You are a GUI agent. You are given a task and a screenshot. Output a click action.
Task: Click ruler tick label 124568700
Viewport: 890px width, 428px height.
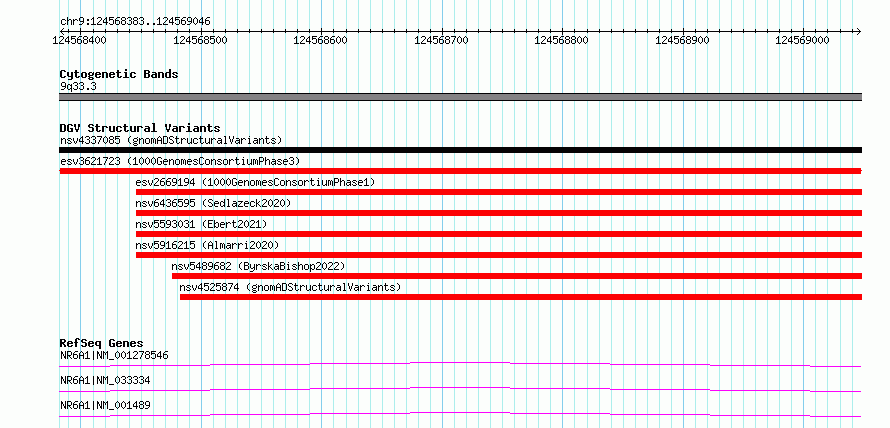442,40
